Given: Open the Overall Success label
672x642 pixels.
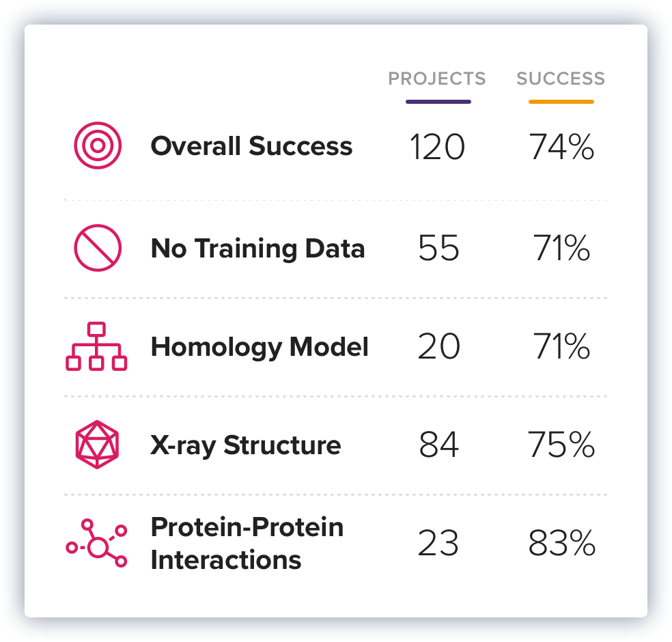Looking at the screenshot, I should tap(251, 145).
